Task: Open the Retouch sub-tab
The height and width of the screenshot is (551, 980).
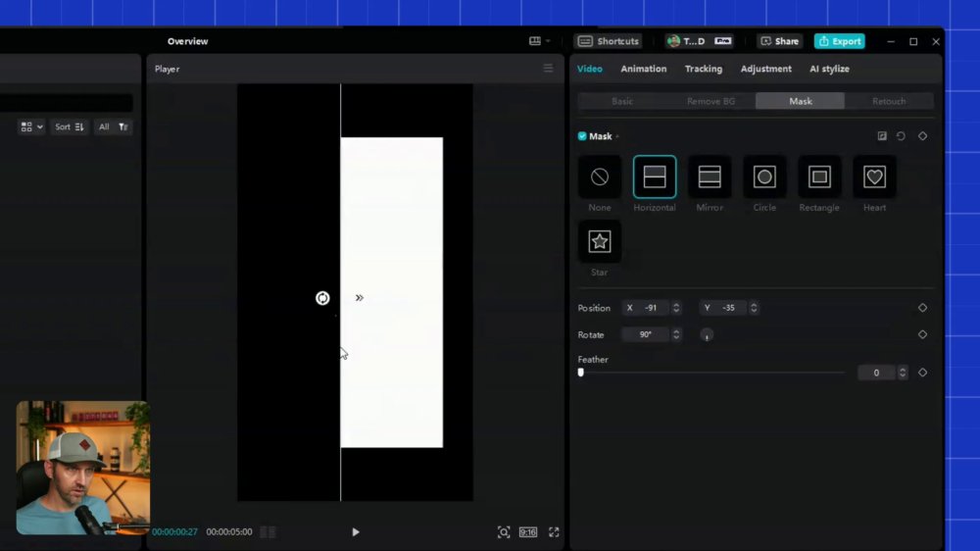Action: [x=889, y=101]
